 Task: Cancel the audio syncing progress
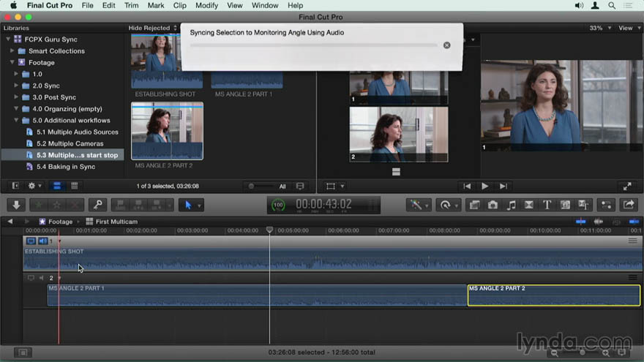click(x=447, y=45)
